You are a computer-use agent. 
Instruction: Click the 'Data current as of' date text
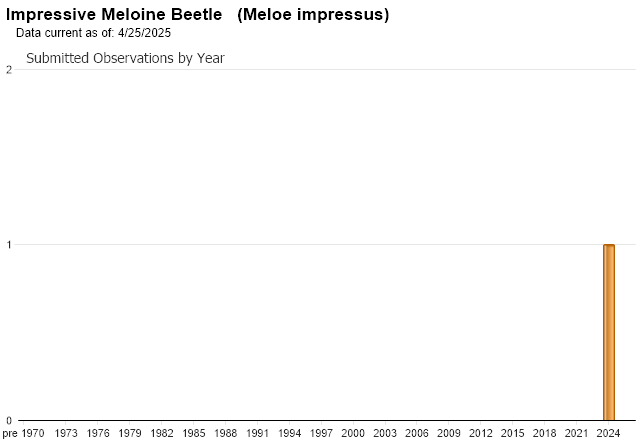point(93,33)
